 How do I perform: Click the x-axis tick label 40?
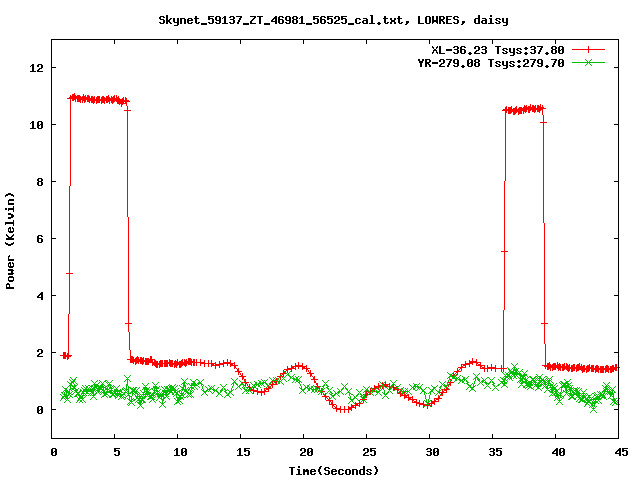click(x=558, y=452)
